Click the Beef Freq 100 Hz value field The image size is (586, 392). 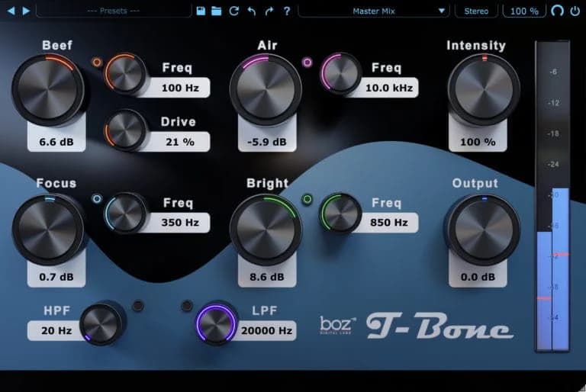point(180,88)
